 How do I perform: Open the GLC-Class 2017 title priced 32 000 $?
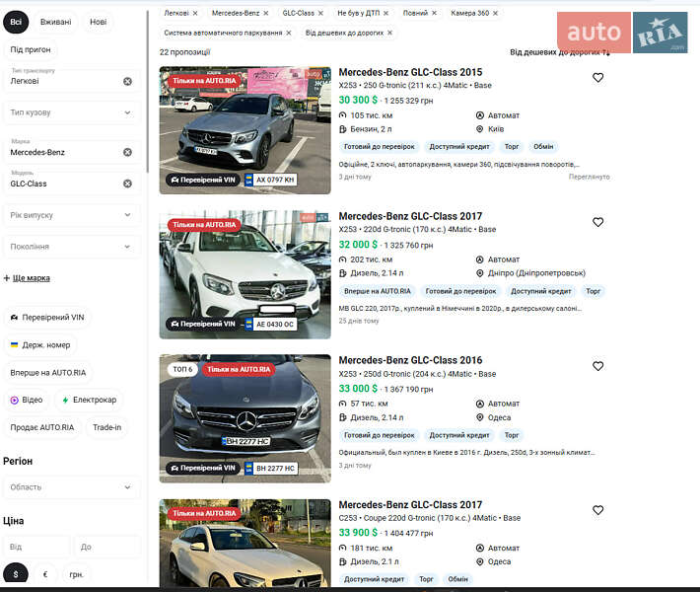tap(410, 216)
